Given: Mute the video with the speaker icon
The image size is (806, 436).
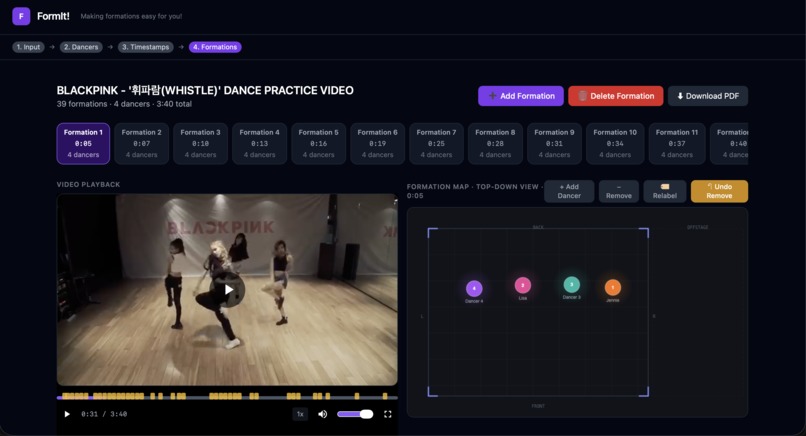Looking at the screenshot, I should pos(322,414).
